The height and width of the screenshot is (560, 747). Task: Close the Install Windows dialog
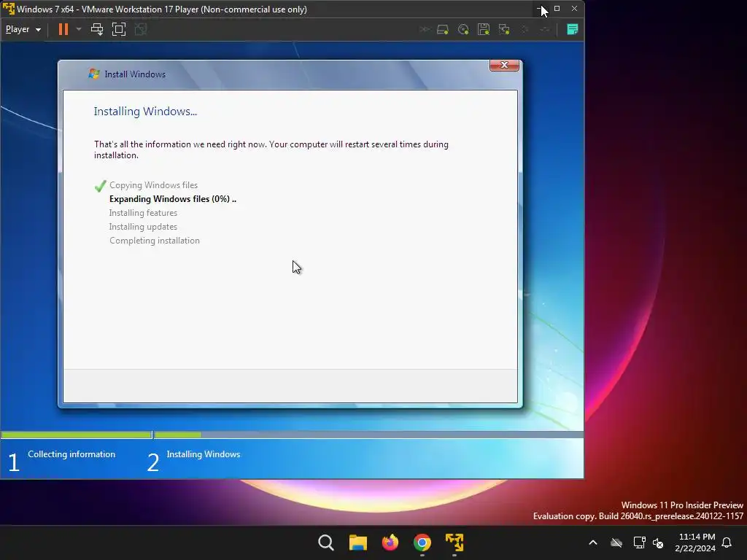pos(505,65)
